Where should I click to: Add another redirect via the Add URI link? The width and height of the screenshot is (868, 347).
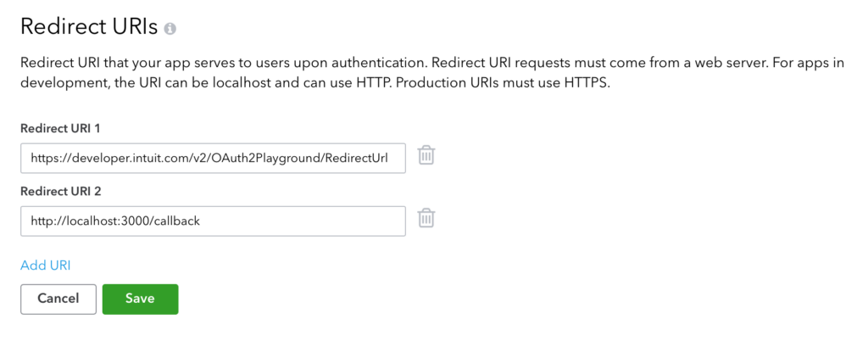(x=46, y=266)
